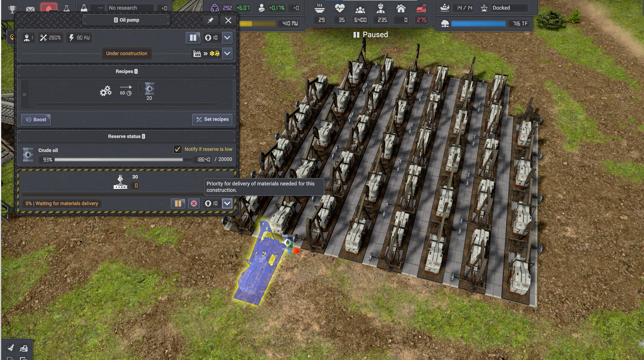Click the construction progress bar

pos(127,195)
